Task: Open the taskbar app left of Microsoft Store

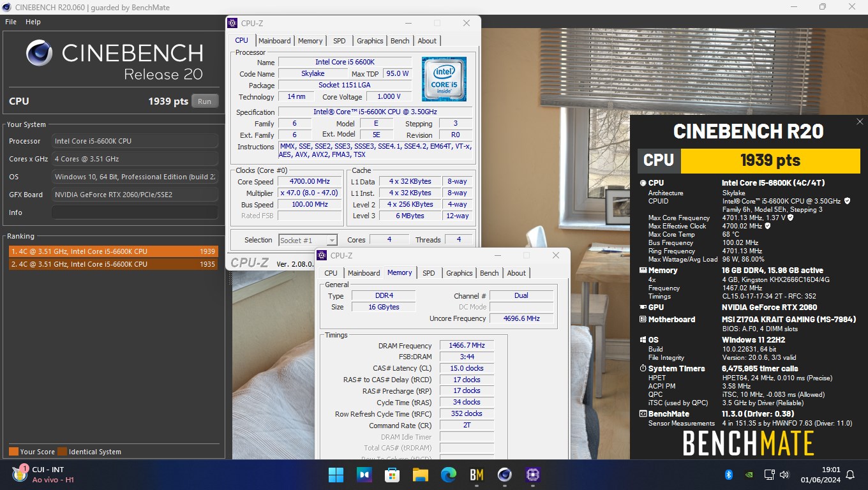Action: [364, 475]
